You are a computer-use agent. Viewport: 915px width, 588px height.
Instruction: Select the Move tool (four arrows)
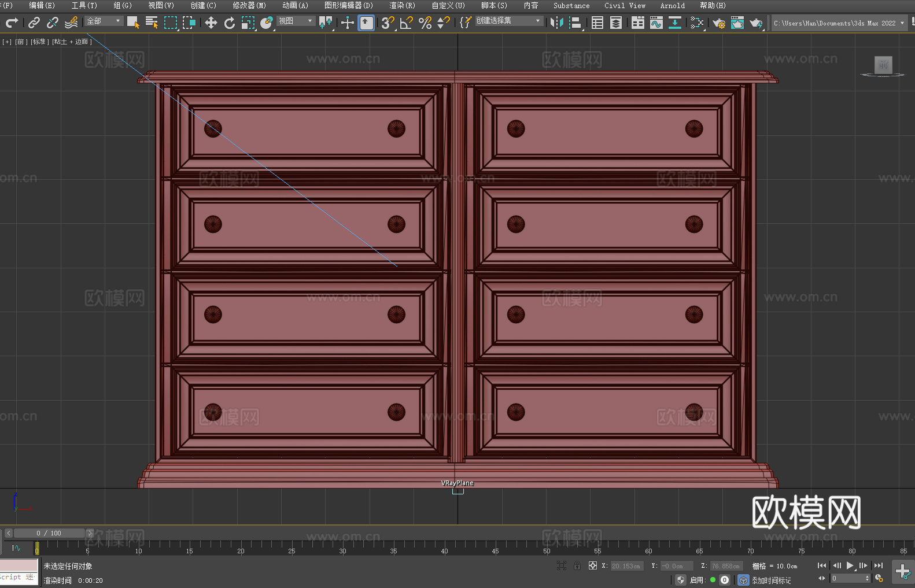(x=211, y=23)
